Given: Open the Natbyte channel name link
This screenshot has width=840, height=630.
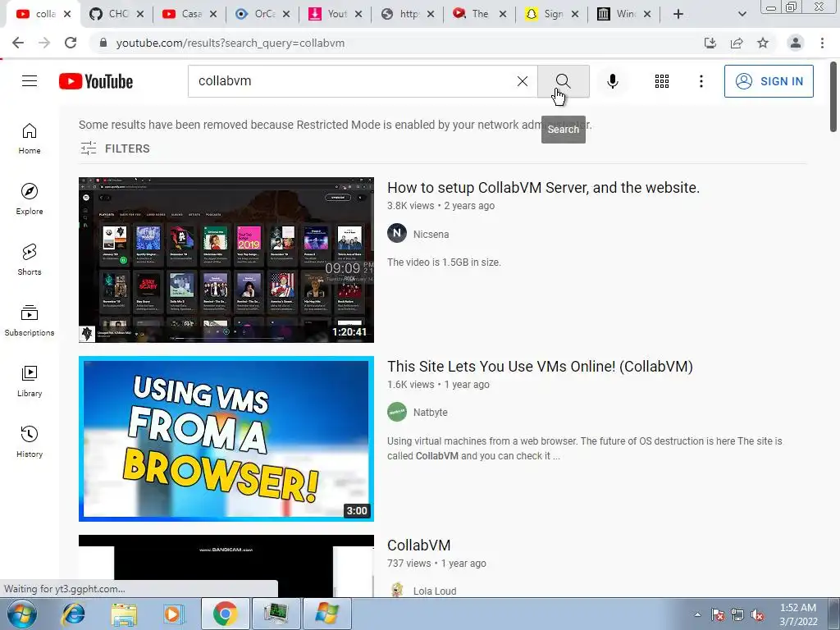Looking at the screenshot, I should click(x=430, y=412).
